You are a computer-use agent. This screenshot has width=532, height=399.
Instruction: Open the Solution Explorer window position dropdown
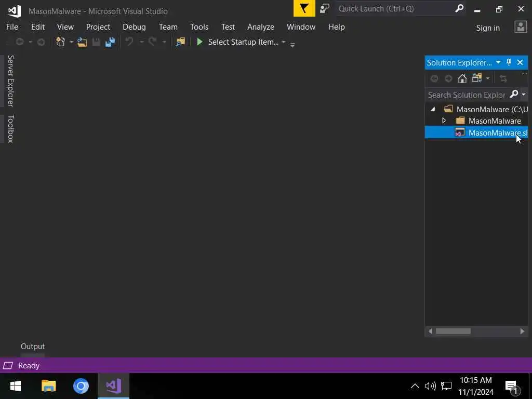tap(498, 62)
